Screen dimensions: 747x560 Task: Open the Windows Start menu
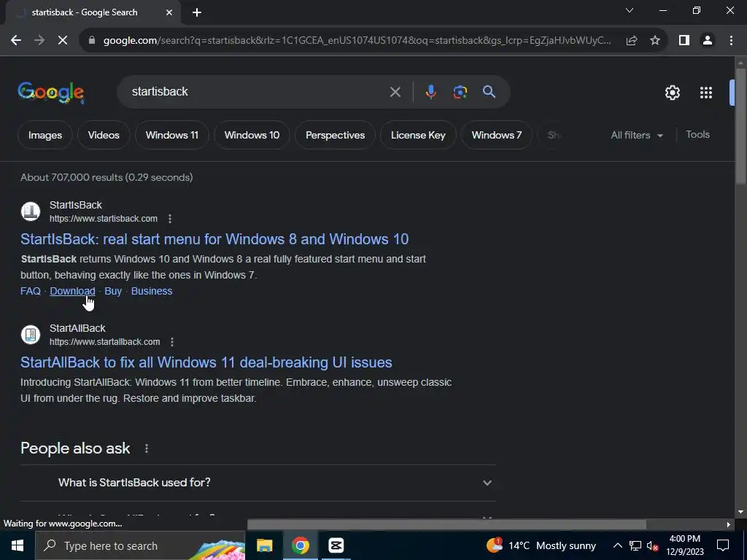click(18, 545)
